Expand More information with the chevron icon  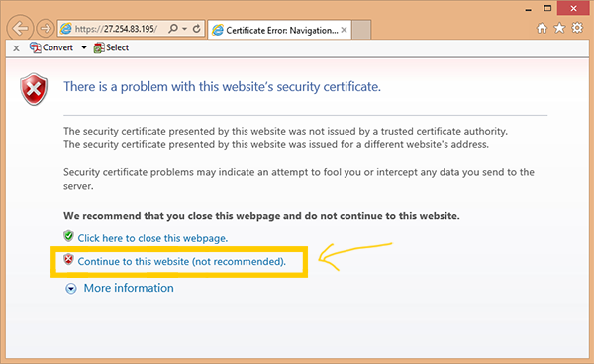click(x=71, y=289)
